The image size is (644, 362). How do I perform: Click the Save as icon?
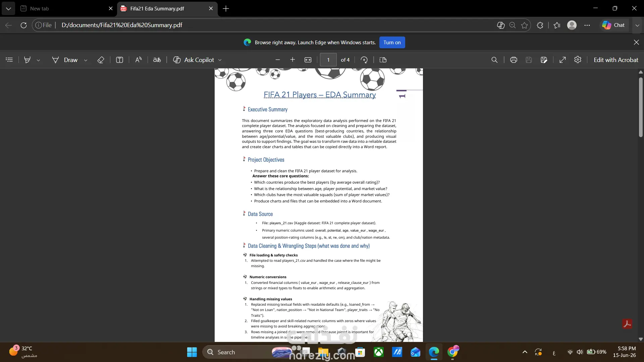coord(544,60)
